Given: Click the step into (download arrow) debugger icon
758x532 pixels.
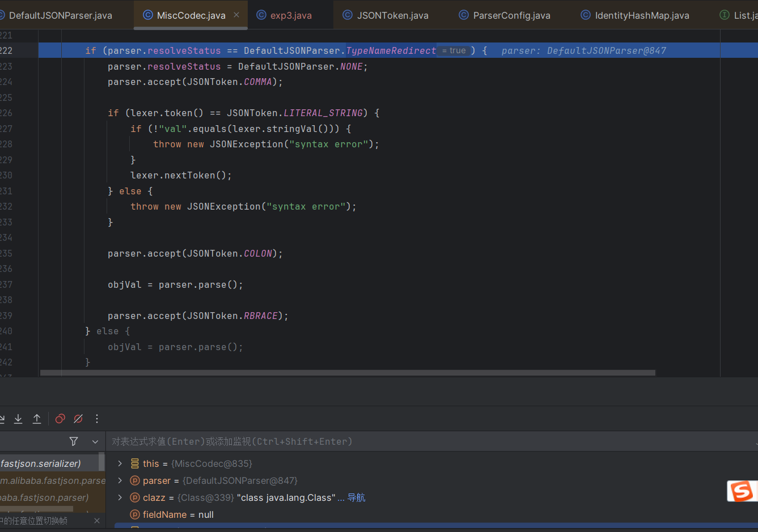Looking at the screenshot, I should tap(18, 419).
